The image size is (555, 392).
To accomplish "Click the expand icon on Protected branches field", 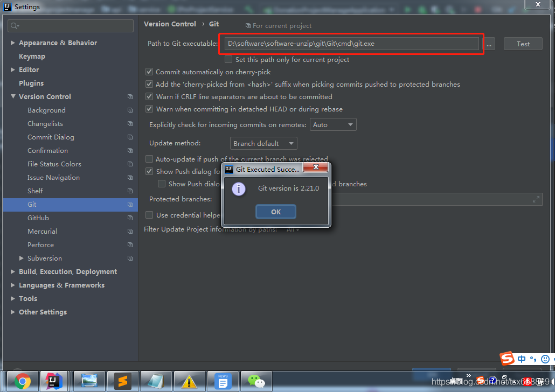I will coord(536,199).
